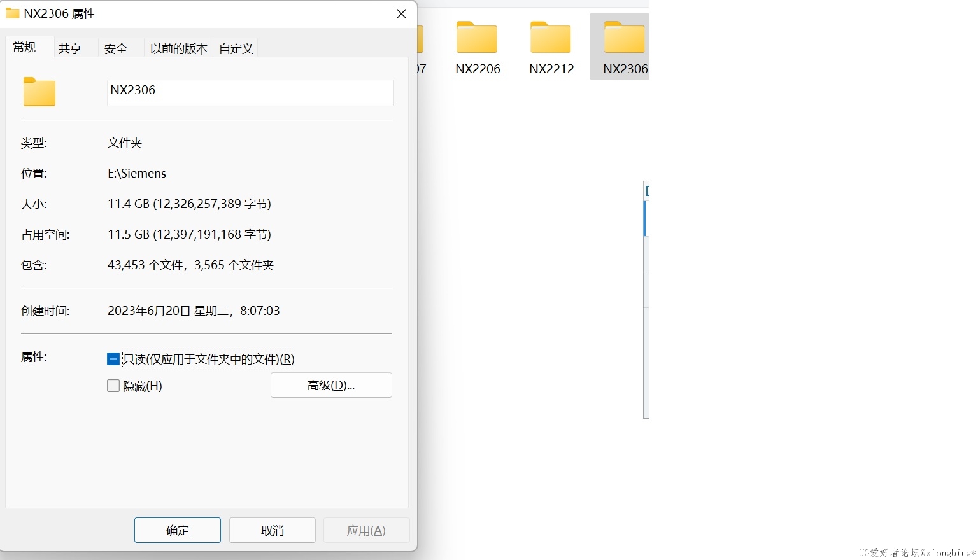The image size is (978, 560).
Task: Close the NX2306 属性 dialog
Action: point(401,14)
